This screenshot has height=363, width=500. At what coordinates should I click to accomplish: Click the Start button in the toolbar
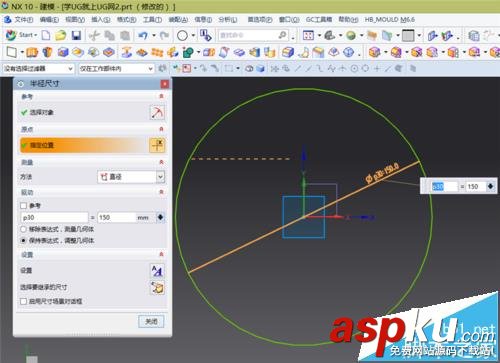coord(21,35)
